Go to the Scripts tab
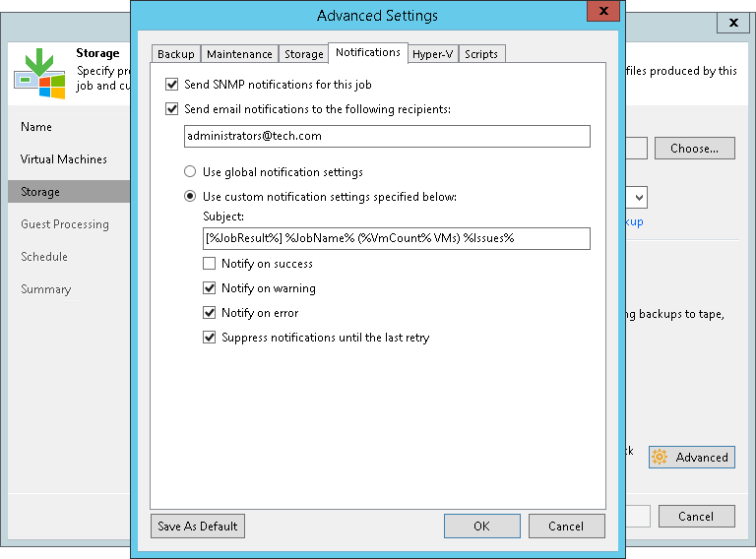The width and height of the screenshot is (756, 559). (x=481, y=54)
